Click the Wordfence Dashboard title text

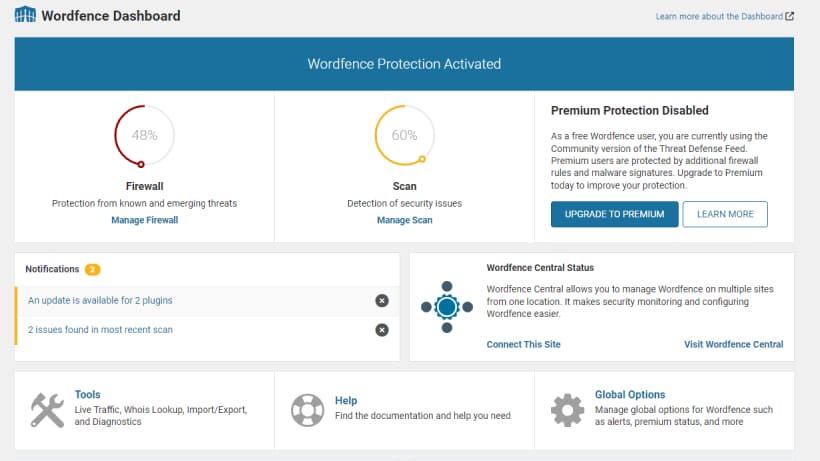coord(111,16)
